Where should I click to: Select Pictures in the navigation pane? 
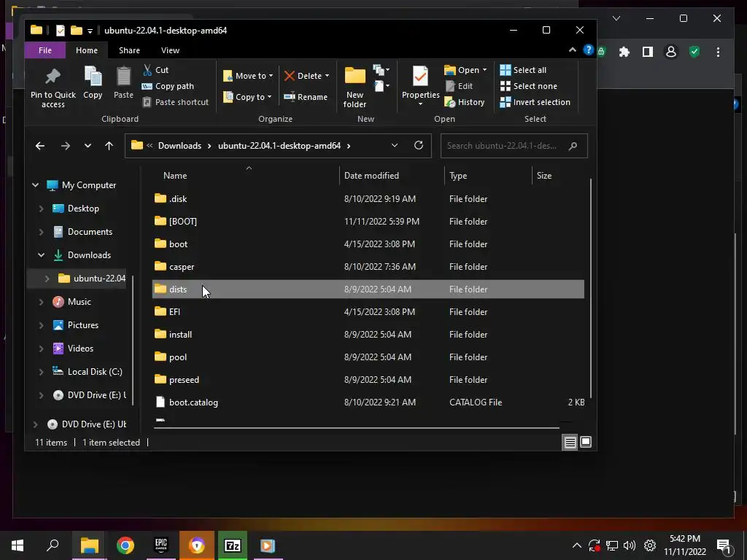(83, 325)
